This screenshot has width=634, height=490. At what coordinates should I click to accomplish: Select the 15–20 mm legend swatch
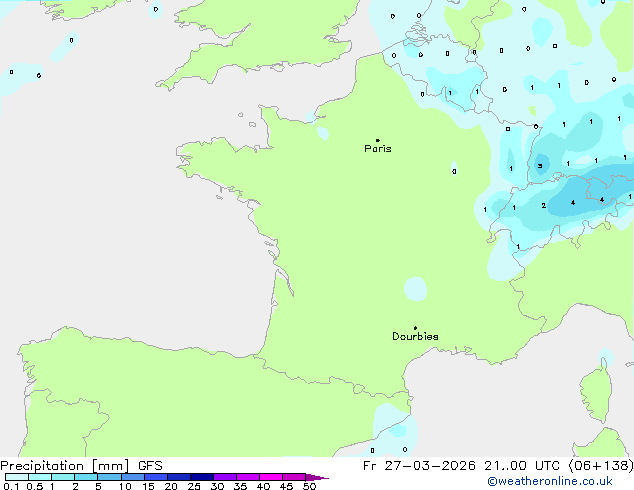coord(156,477)
